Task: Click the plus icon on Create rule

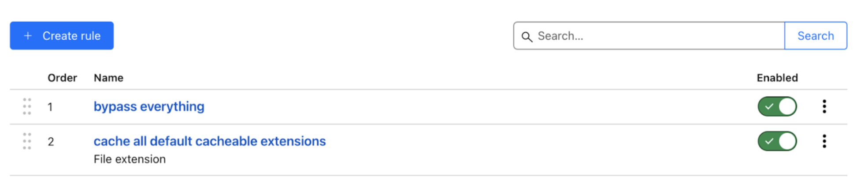Action: pos(28,36)
